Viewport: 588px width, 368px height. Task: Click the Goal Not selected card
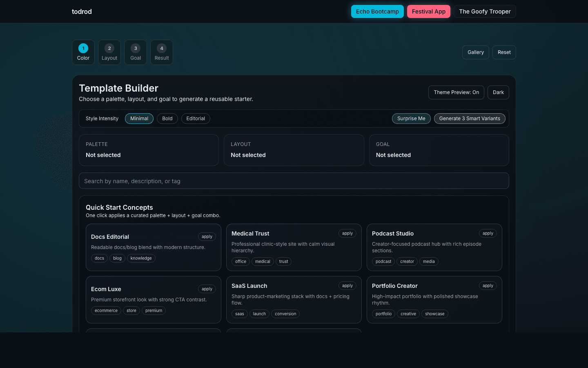[439, 150]
